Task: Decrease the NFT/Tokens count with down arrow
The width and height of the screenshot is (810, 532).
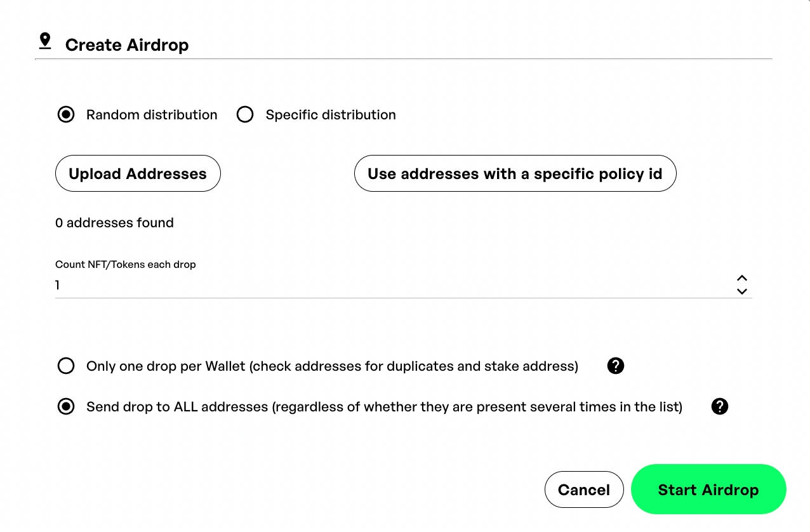Action: pos(741,291)
